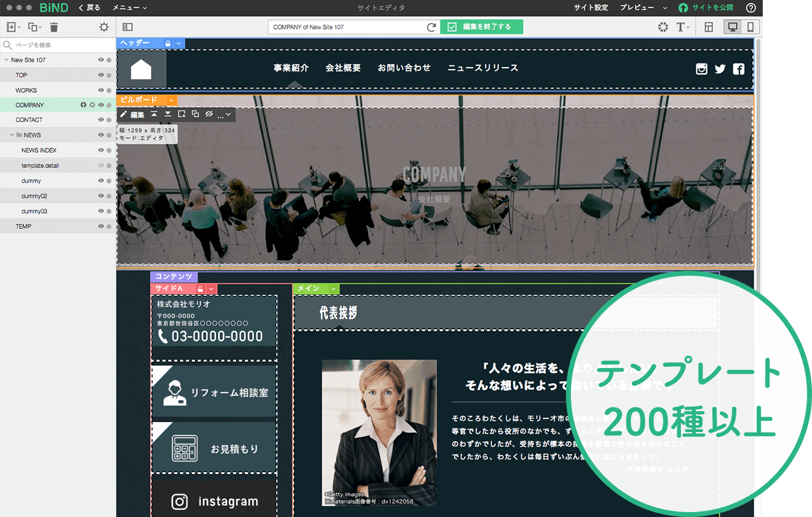Toggle visibility eye for TOP page
This screenshot has height=517, width=812.
[101, 75]
